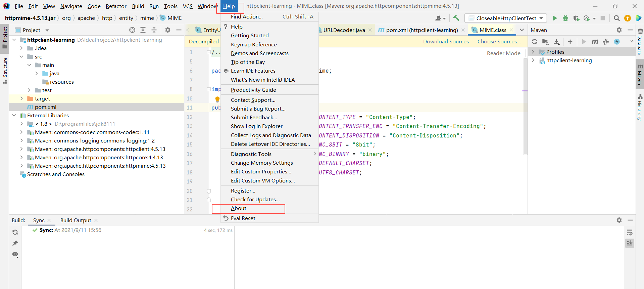
Task: Expand Profiles in the Maven panel
Action: click(x=533, y=52)
